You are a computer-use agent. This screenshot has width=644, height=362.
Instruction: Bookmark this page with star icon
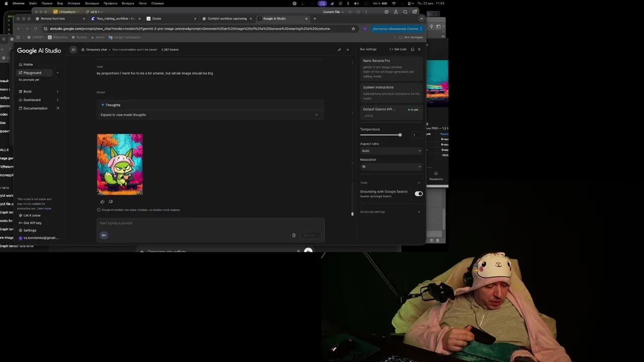coord(353,29)
